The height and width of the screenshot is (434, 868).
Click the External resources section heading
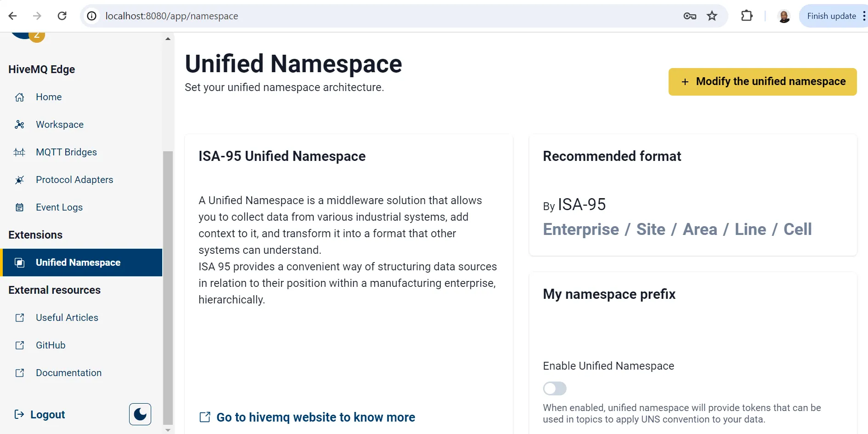coord(54,290)
